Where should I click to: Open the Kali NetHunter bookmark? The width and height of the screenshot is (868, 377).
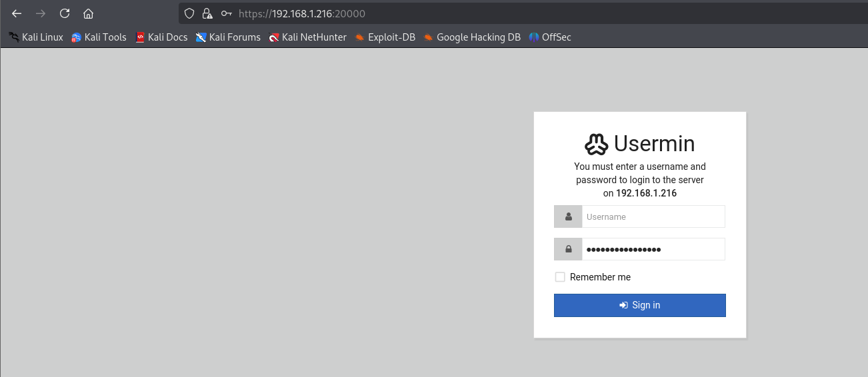coord(307,37)
